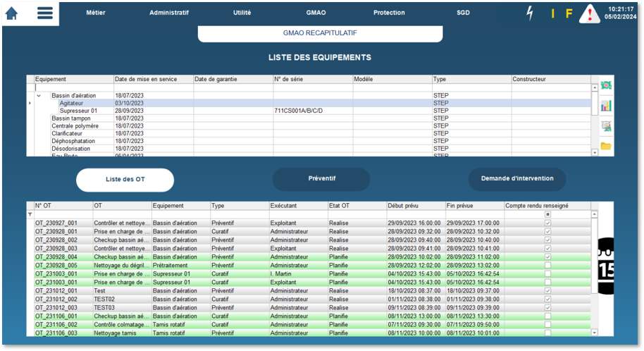Image resolution: width=644 pixels, height=351 pixels.
Task: Collapse the Bassin d'aération tree node
Action: coord(39,95)
